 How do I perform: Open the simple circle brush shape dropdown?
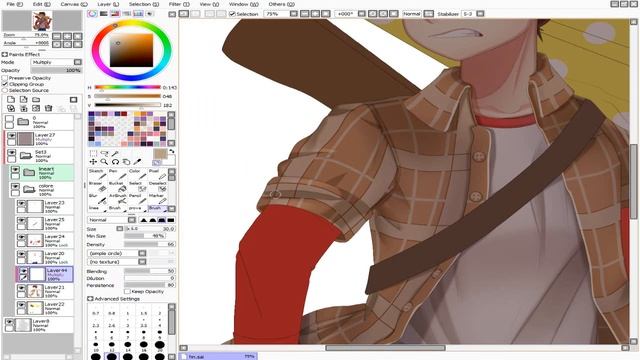coord(117,253)
